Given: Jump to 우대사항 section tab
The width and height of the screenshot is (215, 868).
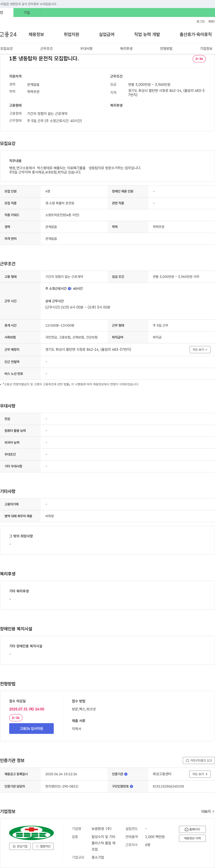Looking at the screenshot, I should [86, 49].
